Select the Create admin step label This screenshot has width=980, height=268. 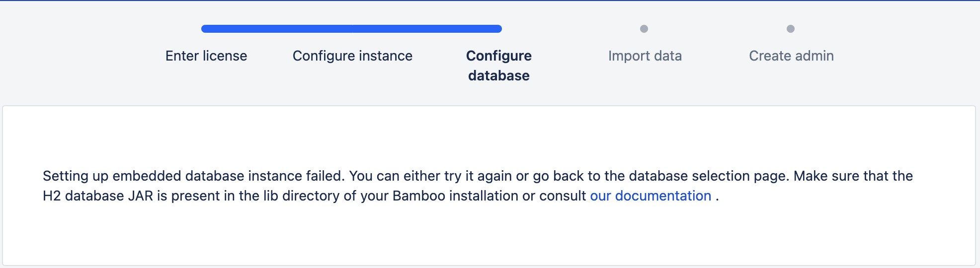(791, 56)
